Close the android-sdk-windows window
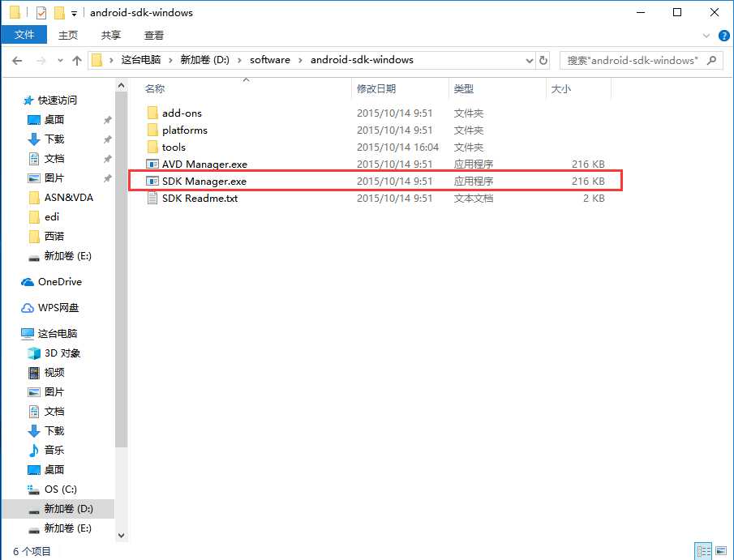Screen dimensions: 734x560 pyautogui.click(x=715, y=13)
